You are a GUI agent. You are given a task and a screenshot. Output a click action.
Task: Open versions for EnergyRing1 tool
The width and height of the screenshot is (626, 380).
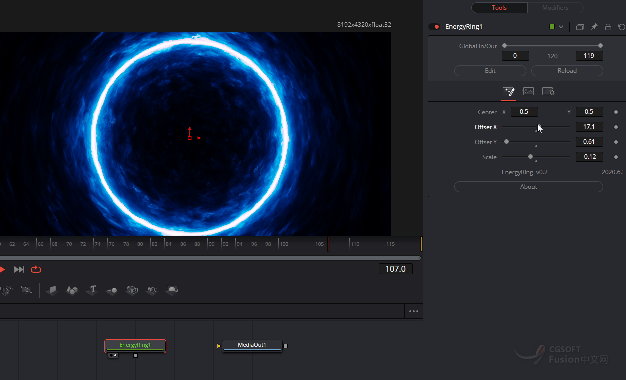tap(580, 27)
